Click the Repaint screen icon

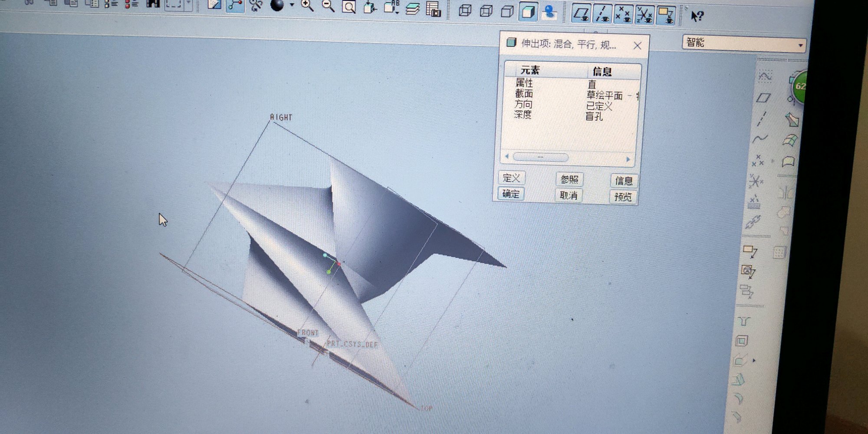[214, 5]
